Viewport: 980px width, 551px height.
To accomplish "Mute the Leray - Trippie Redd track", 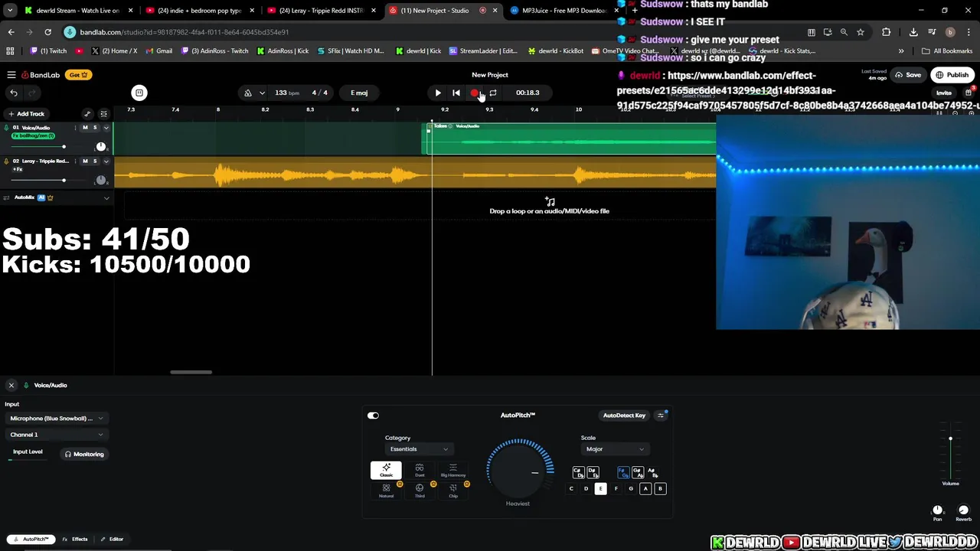I will (85, 161).
